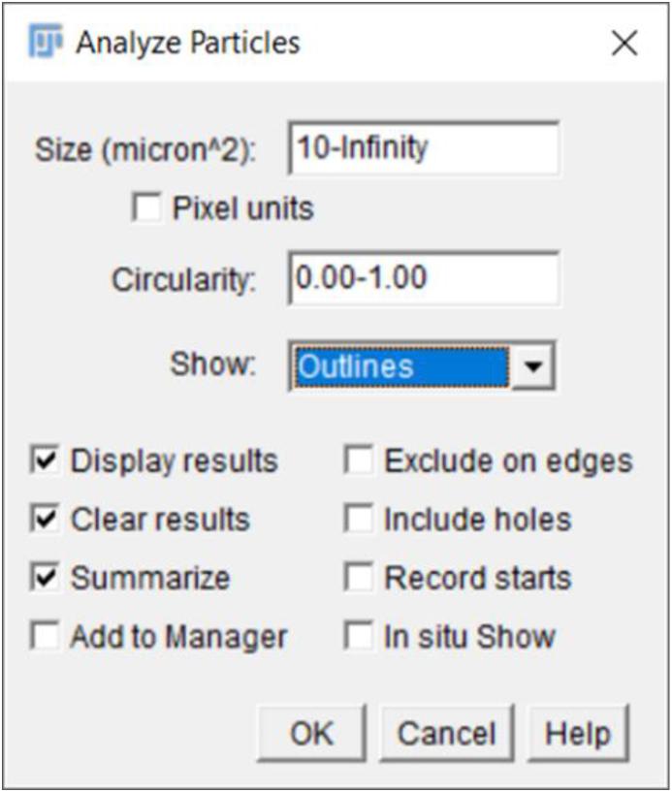Click the Show label text
This screenshot has width=672, height=792.
pos(213,364)
